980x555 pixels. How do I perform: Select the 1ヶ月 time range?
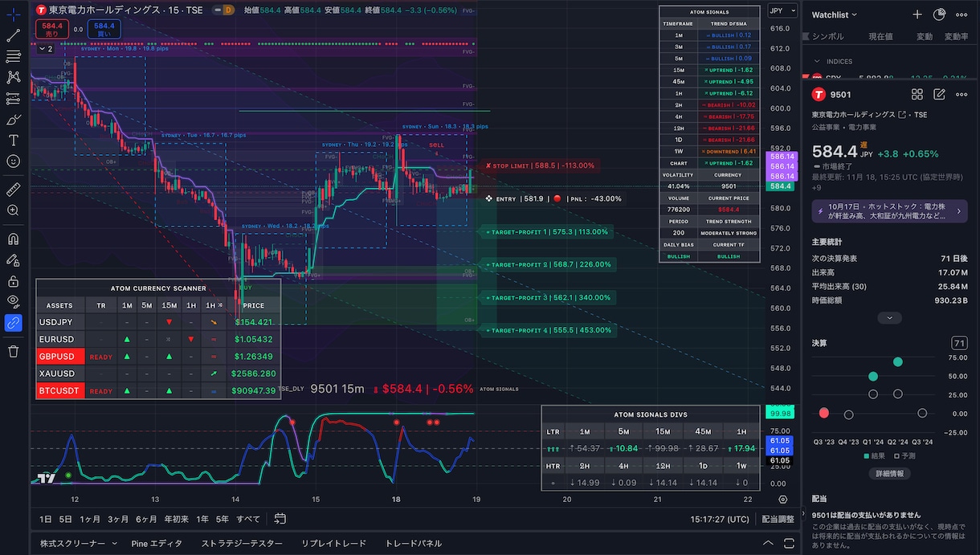[x=91, y=519]
